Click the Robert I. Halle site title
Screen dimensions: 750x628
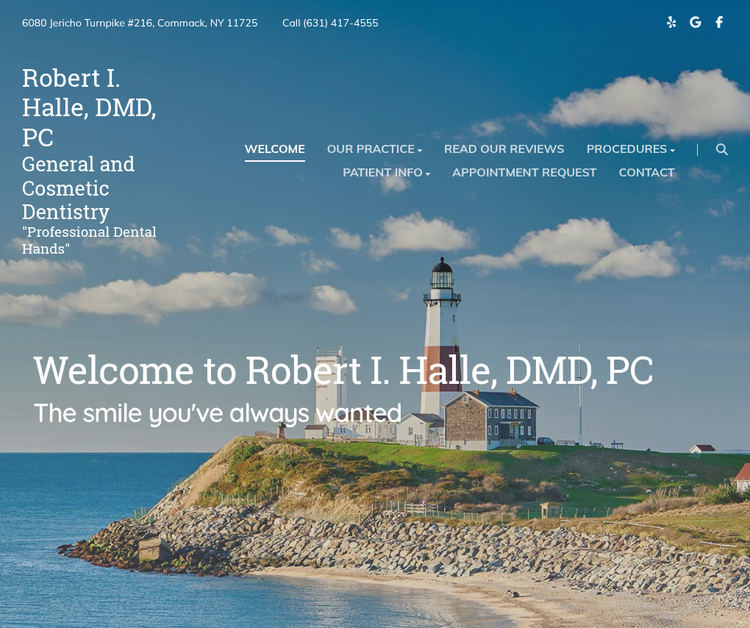[x=89, y=107]
